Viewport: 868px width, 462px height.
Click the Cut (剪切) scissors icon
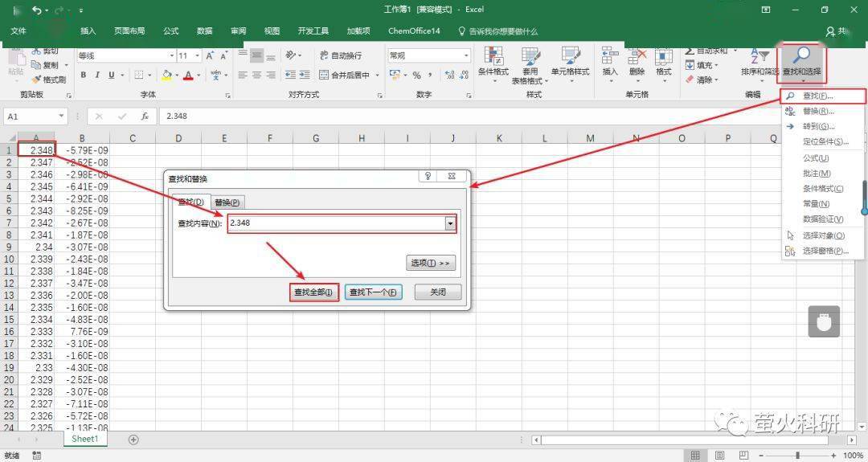click(36, 51)
